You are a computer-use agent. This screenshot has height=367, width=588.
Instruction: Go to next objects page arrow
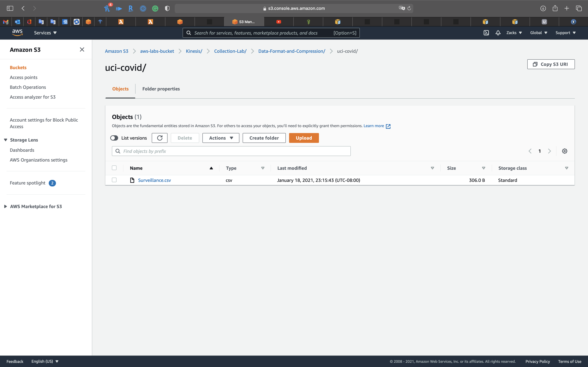click(x=549, y=151)
